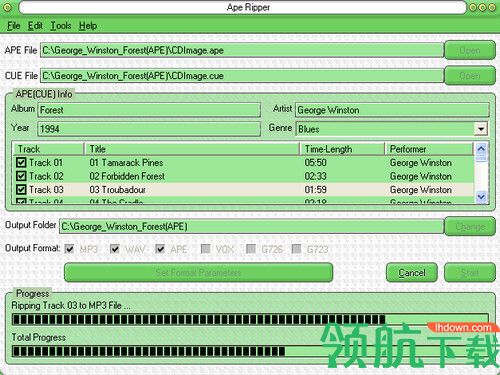
Task: Click the Artist field George Winston
Action: click(392, 110)
